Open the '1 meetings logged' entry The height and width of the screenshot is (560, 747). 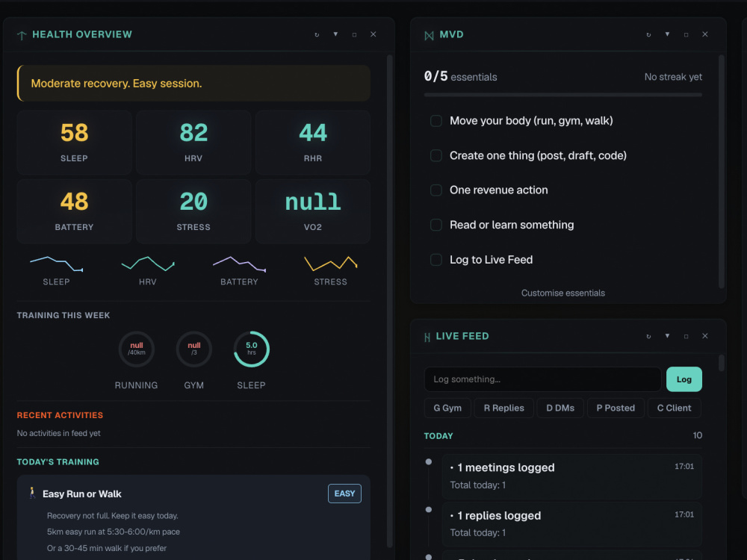point(571,476)
